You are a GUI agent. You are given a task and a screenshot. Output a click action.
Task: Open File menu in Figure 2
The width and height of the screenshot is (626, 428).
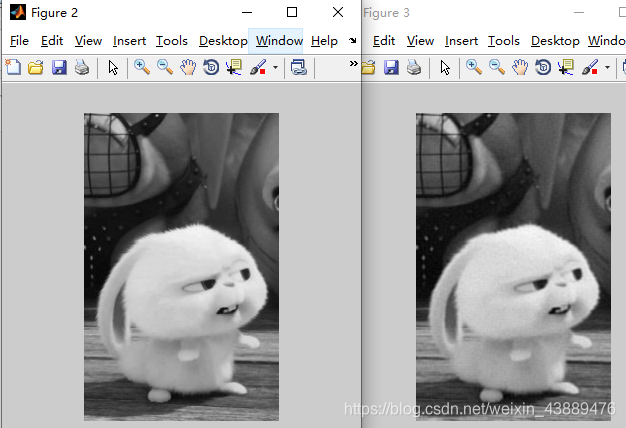click(x=19, y=41)
